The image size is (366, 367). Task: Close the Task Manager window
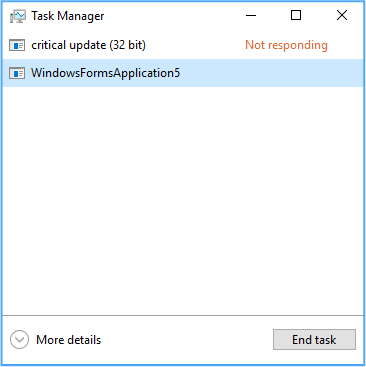click(x=342, y=15)
